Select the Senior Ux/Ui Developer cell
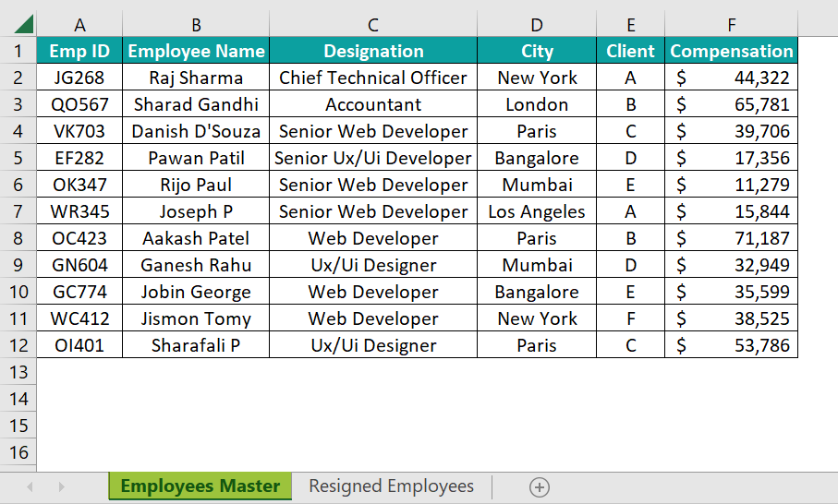This screenshot has width=838, height=504. click(373, 158)
